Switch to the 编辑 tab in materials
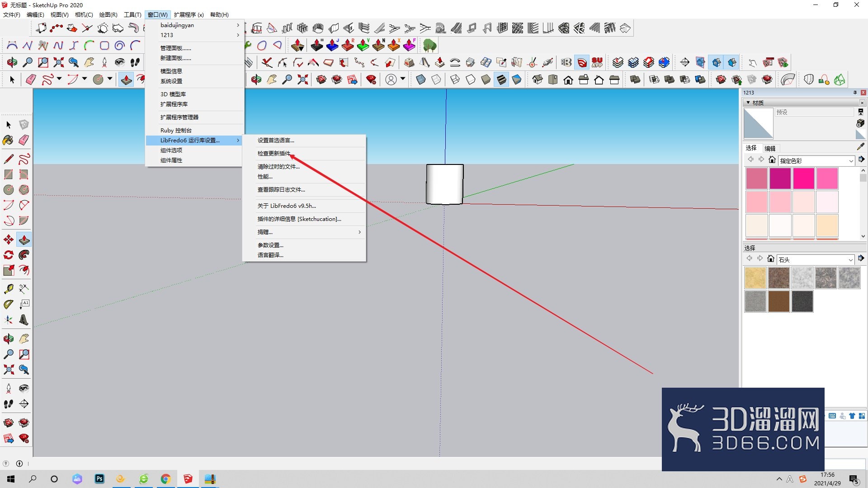This screenshot has height=488, width=868. pyautogui.click(x=770, y=148)
